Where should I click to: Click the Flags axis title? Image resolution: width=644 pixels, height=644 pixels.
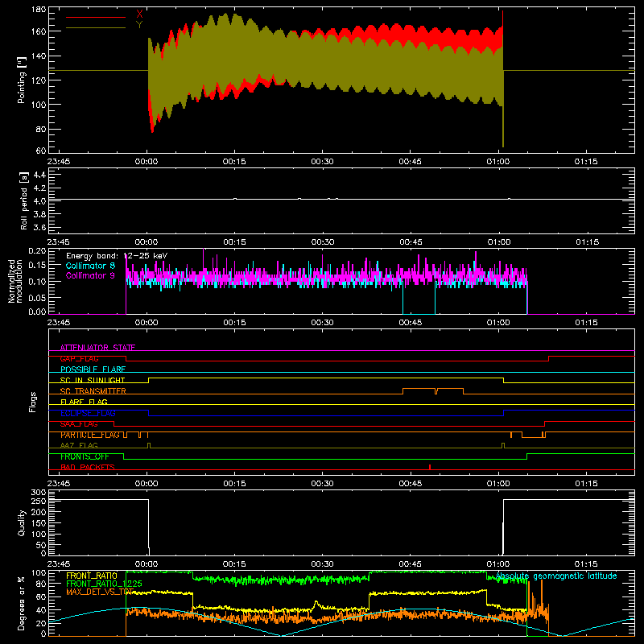tap(32, 402)
